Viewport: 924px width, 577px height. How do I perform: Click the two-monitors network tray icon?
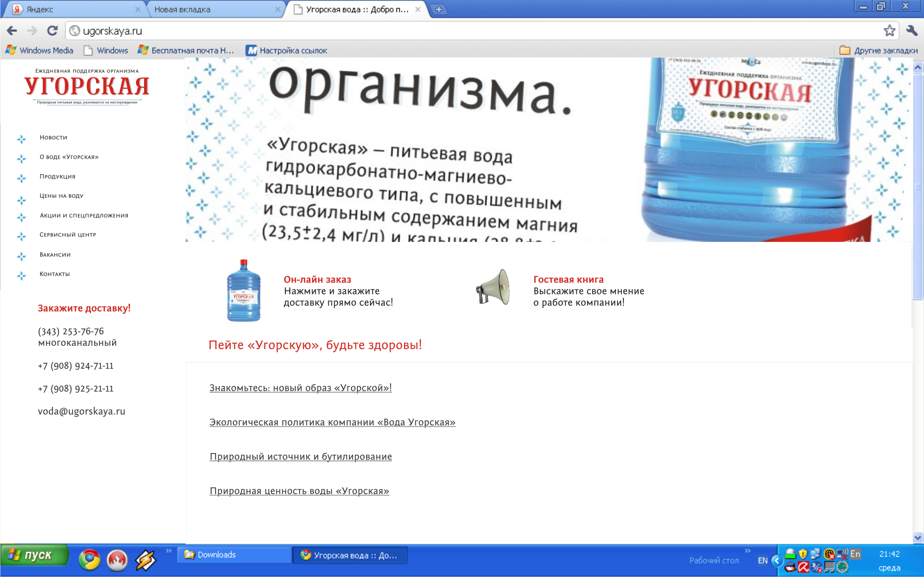[x=816, y=554]
